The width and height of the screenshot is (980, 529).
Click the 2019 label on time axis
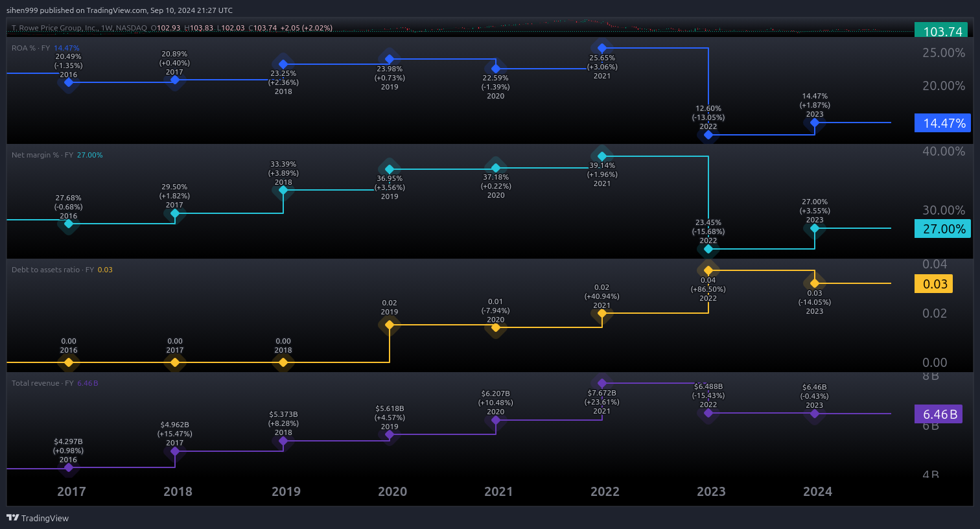286,491
